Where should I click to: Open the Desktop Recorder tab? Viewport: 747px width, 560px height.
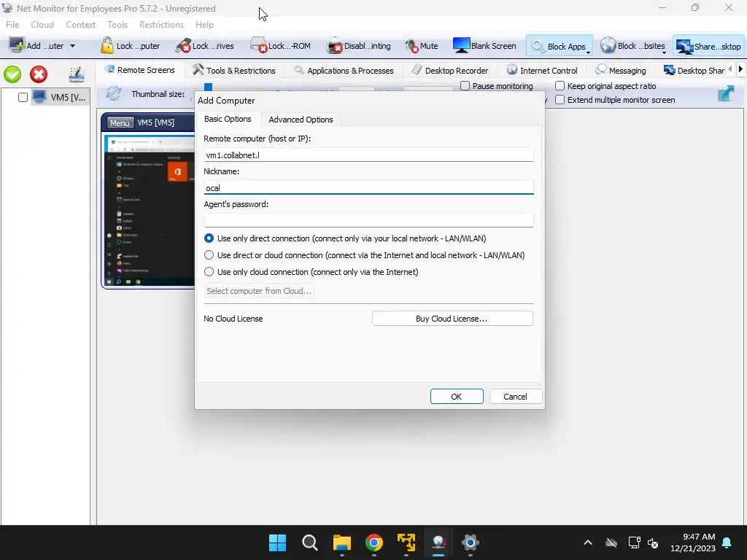[449, 71]
